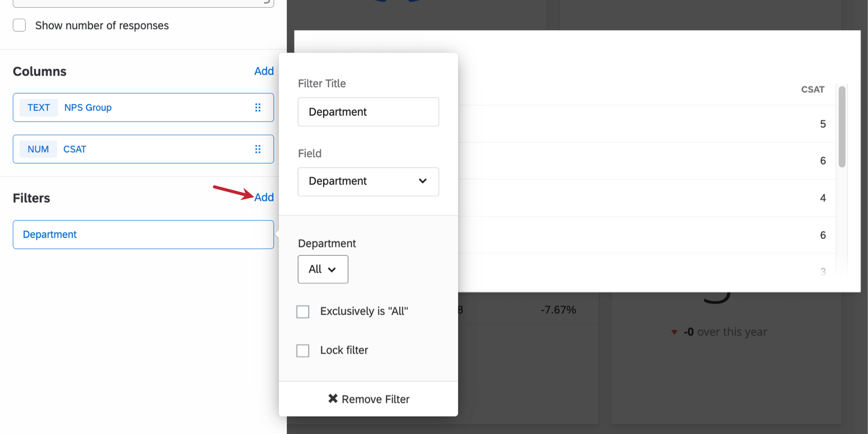
Task: Select the Department filter item
Action: click(x=143, y=235)
